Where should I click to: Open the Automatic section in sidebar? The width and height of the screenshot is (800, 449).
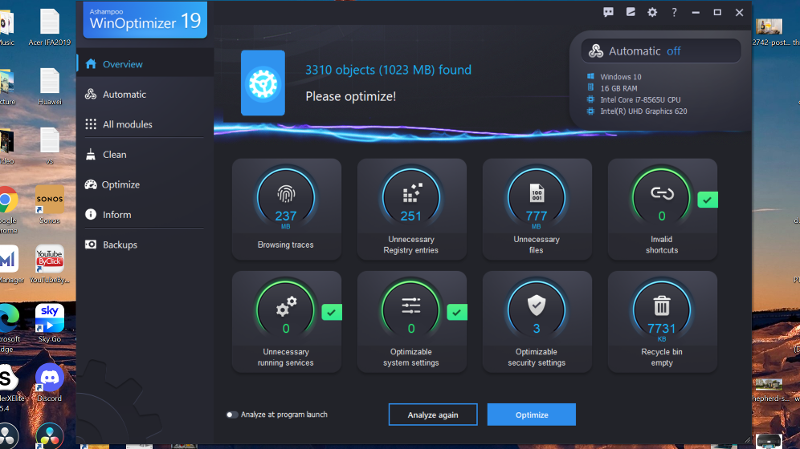(x=145, y=94)
